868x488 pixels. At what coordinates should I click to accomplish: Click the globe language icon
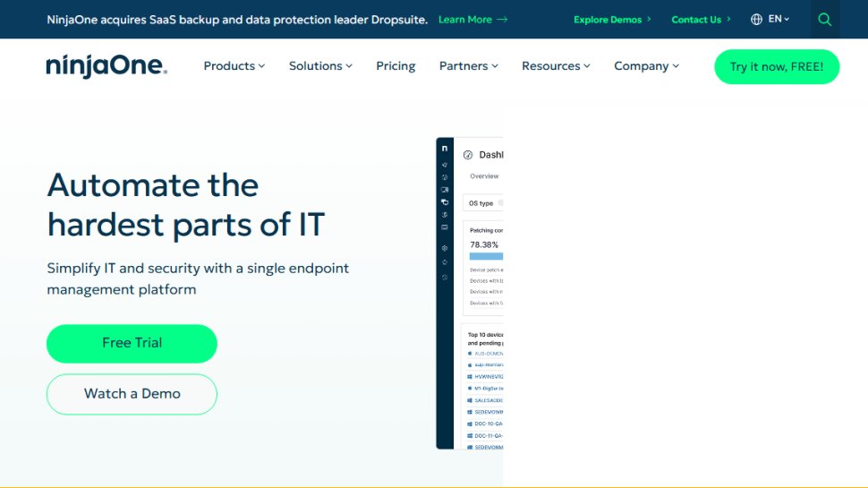point(756,20)
